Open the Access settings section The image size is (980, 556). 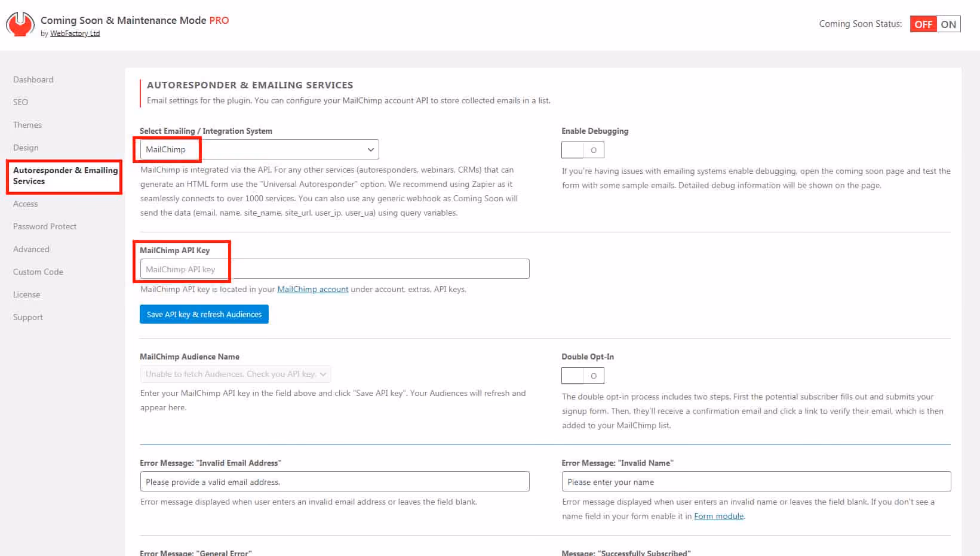pyautogui.click(x=26, y=204)
